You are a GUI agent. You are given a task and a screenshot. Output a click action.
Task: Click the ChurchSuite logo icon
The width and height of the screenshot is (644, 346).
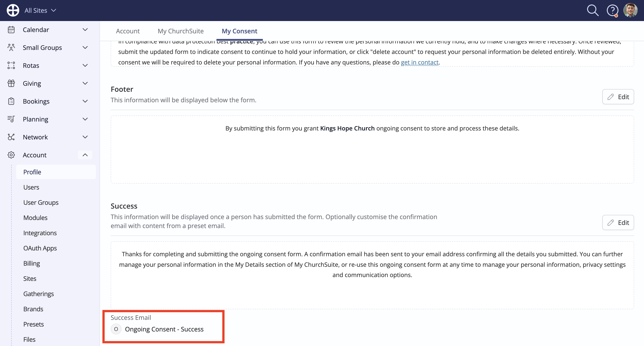pyautogui.click(x=13, y=10)
